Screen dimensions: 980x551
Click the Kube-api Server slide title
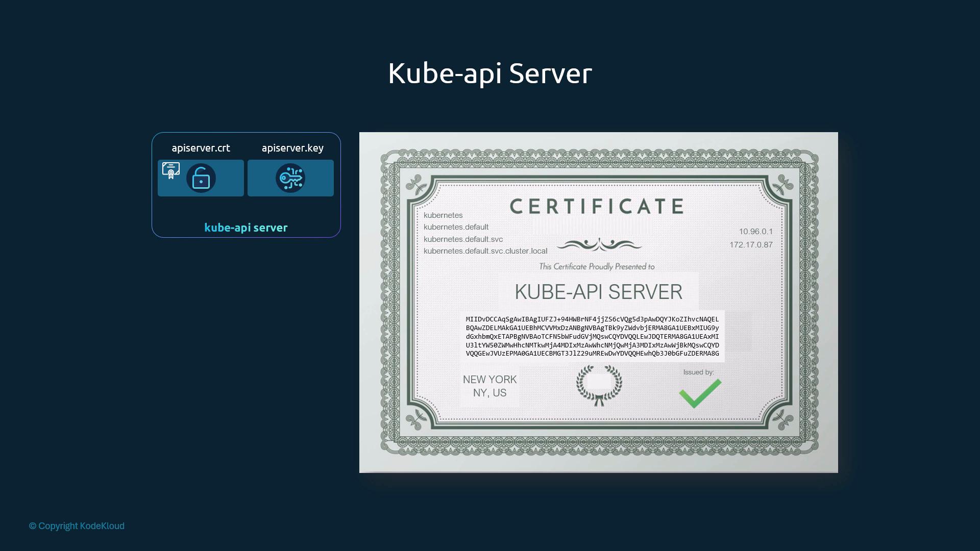click(490, 73)
